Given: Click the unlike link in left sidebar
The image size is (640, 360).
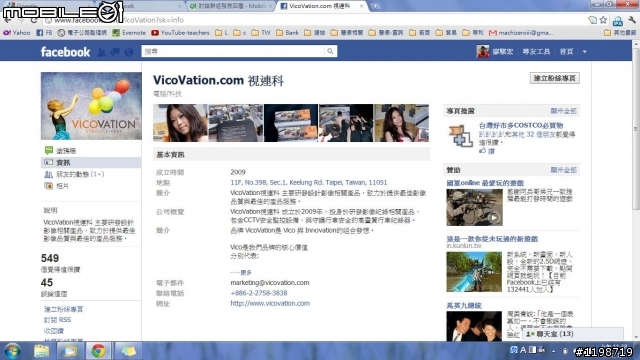Looking at the screenshot, I should [x=53, y=331].
